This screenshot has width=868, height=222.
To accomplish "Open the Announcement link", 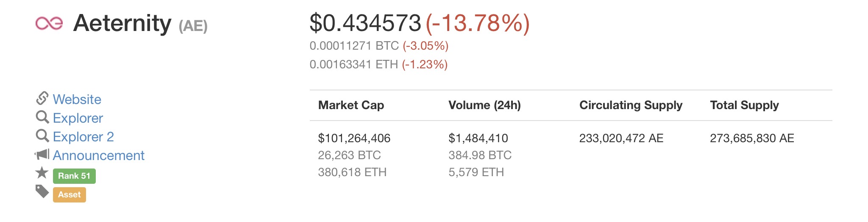I will click(x=99, y=155).
